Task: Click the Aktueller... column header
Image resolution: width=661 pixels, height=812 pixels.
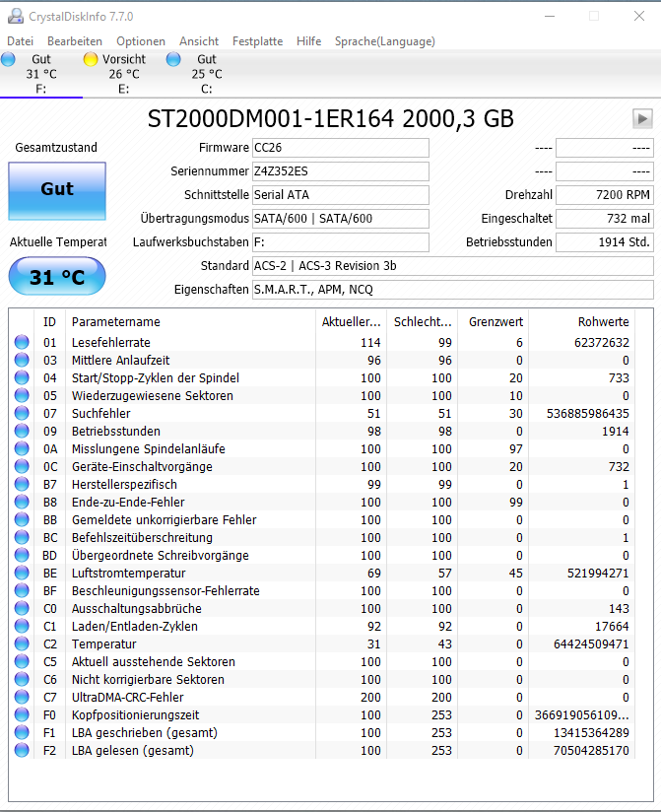Action: 351,322
